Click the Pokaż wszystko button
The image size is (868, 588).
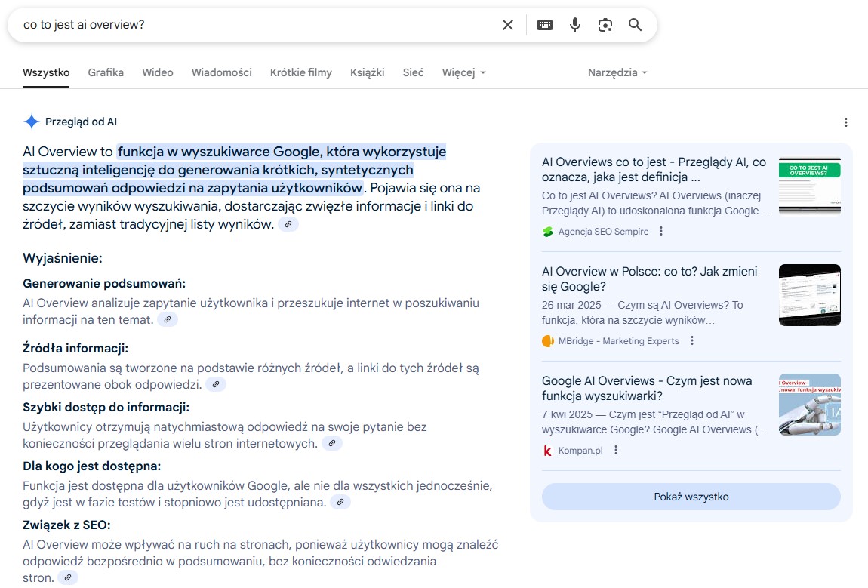(x=691, y=497)
